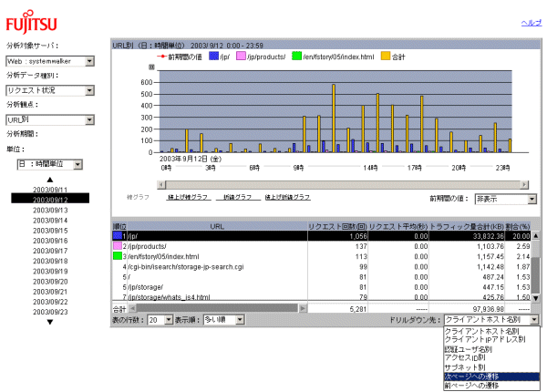This screenshot has width=547, height=392.
Task: Choose 前ページへの遷移 from drilldown list
Action: click(x=491, y=386)
